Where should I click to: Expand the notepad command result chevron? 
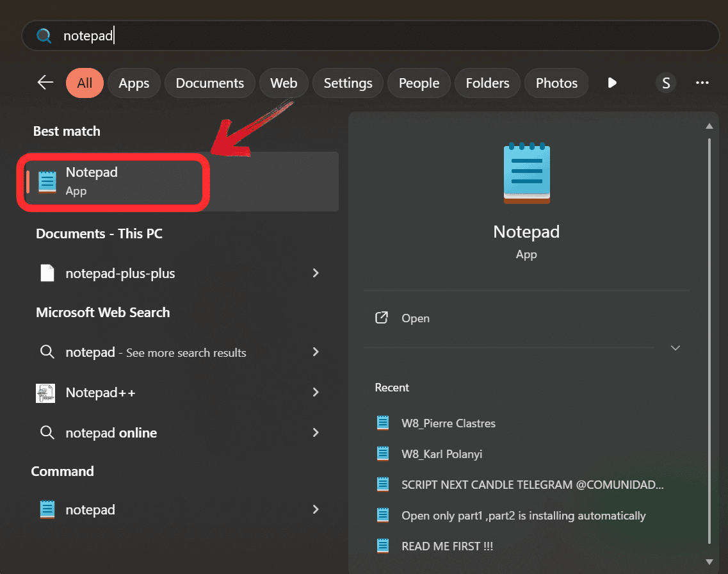click(x=315, y=509)
